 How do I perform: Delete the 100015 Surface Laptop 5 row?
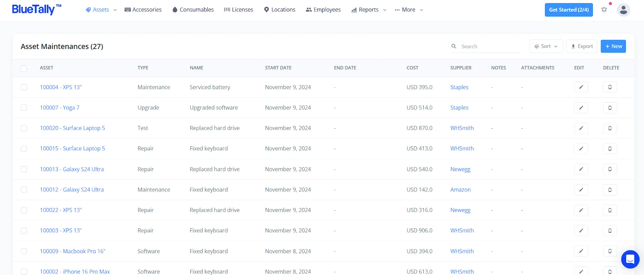(x=610, y=149)
